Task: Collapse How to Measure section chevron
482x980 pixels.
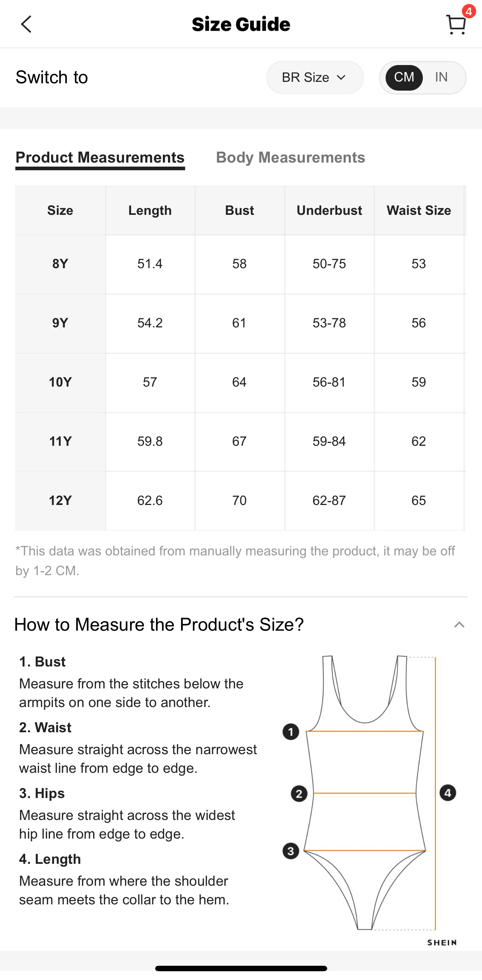Action: pyautogui.click(x=459, y=625)
